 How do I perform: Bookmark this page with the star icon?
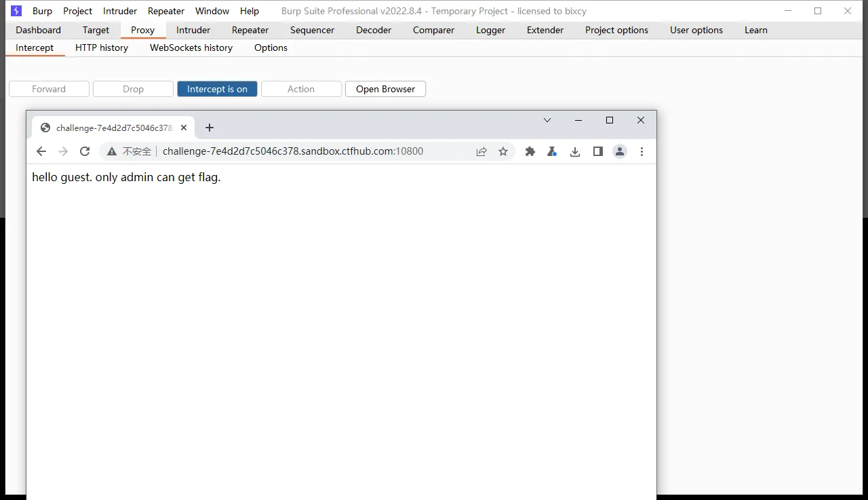click(503, 151)
